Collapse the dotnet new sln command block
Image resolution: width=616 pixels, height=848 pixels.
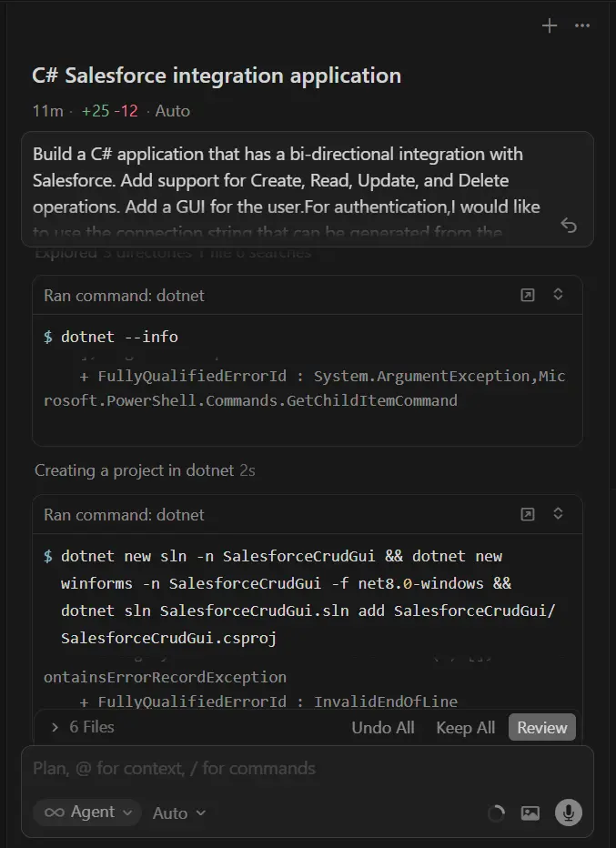[x=559, y=514]
